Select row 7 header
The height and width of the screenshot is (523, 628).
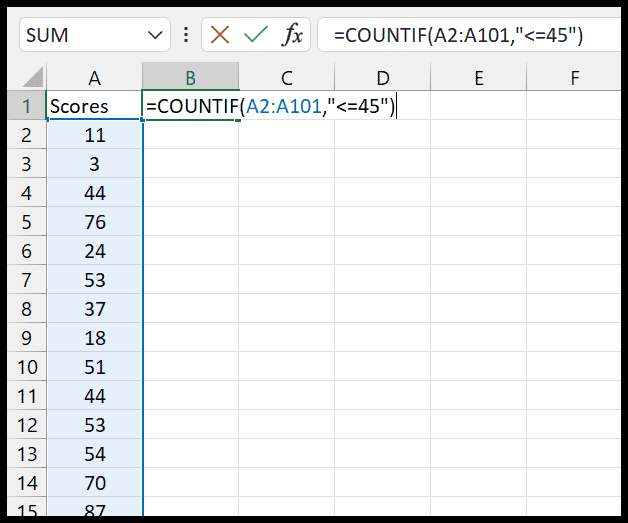(x=26, y=280)
